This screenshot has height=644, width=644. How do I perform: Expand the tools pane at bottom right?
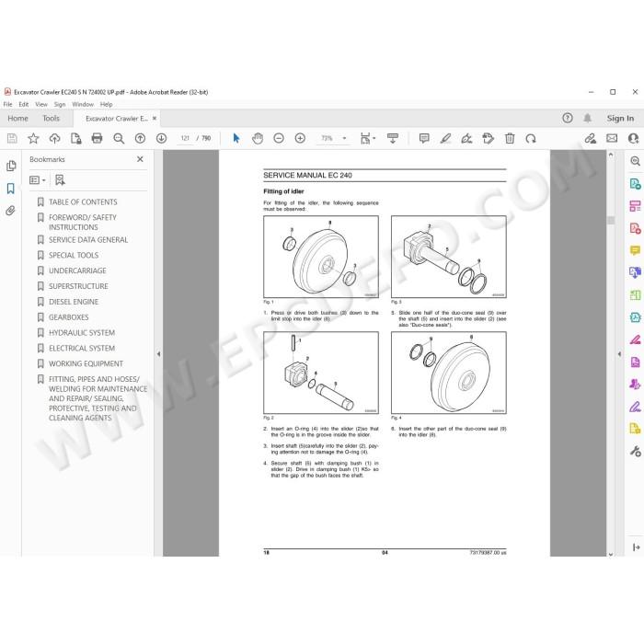click(x=637, y=547)
